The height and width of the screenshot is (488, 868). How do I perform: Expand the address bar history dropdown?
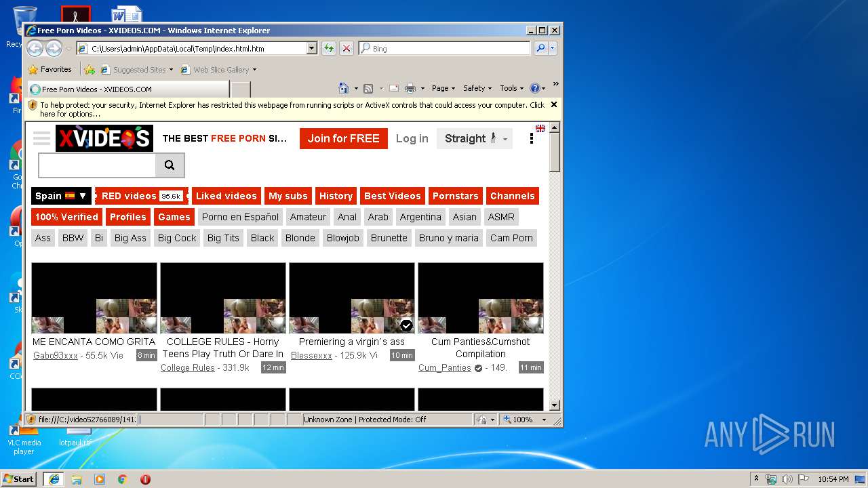312,48
